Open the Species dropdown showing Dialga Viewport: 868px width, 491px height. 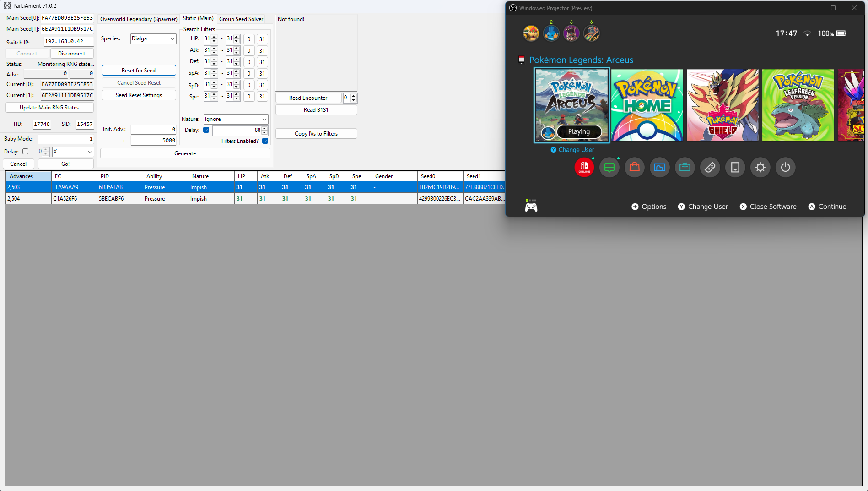click(153, 38)
